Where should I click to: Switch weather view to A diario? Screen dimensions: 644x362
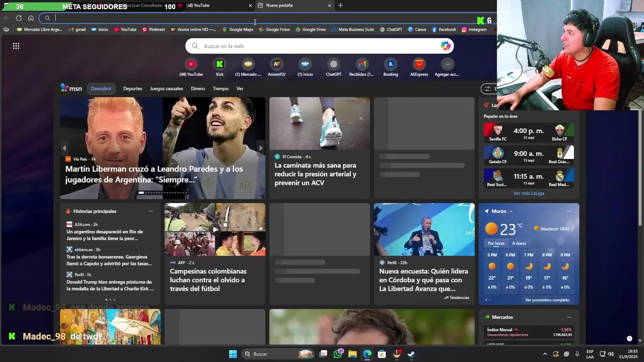coord(519,243)
